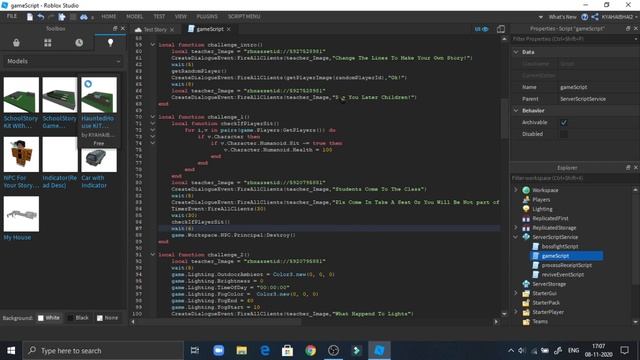Collapse the challenge_2 function fold arrow
Image resolution: width=640 pixels, height=360 pixels.
[152, 255]
